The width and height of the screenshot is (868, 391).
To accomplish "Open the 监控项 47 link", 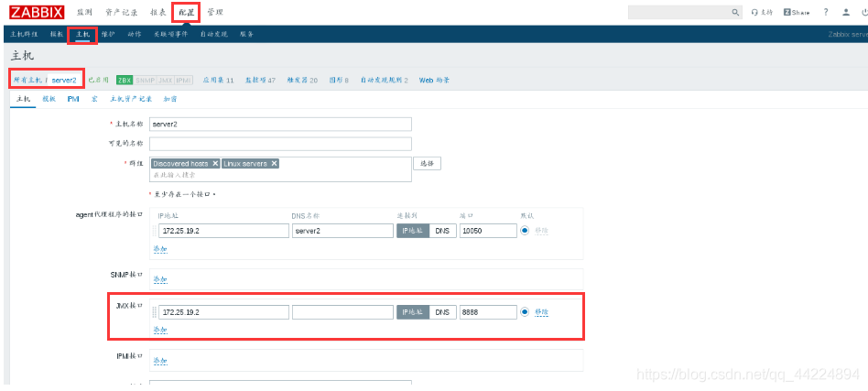I will click(x=260, y=80).
